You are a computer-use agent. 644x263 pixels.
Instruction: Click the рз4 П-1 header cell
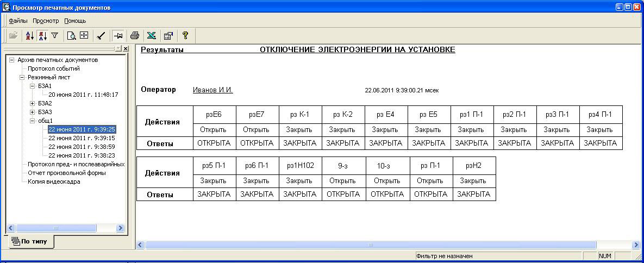coord(601,115)
